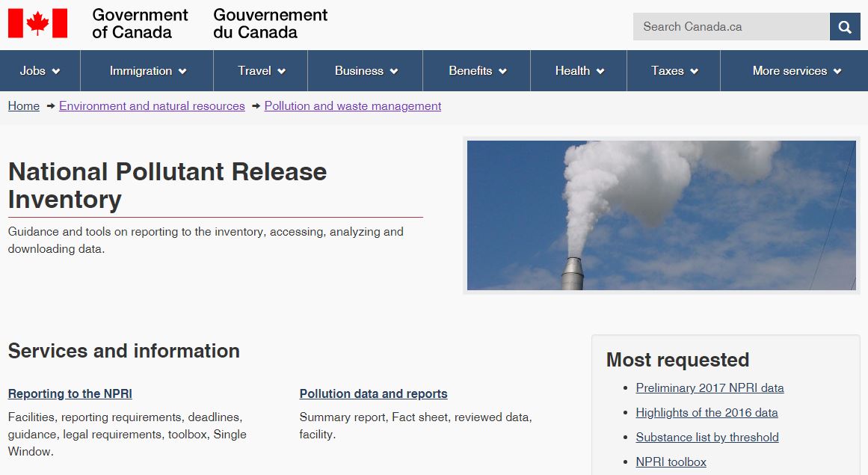This screenshot has width=868, height=475.
Task: Open the Jobs dropdown menu
Action: point(40,71)
